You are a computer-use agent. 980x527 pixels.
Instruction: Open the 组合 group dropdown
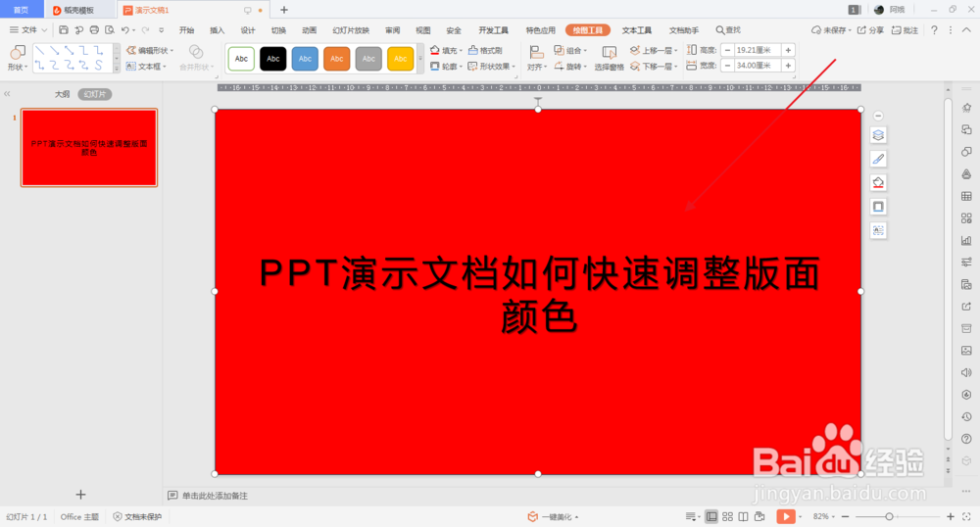[x=570, y=51]
